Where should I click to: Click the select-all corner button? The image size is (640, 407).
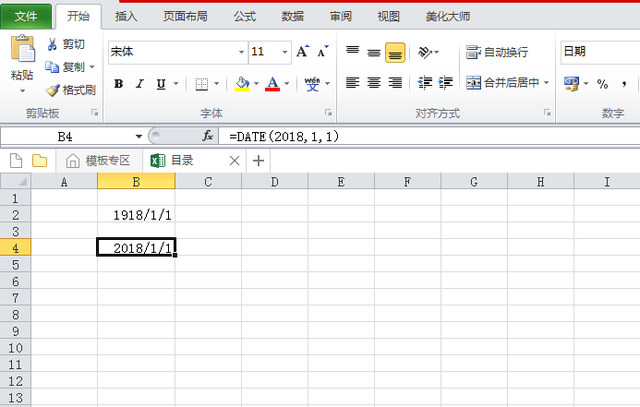tap(16, 181)
